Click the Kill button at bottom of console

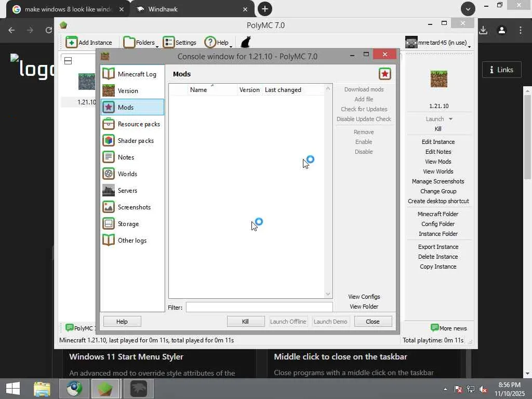246,321
